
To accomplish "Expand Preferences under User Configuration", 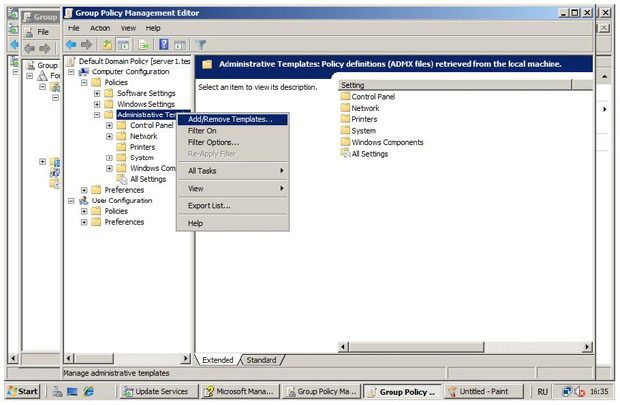I will pos(84,222).
